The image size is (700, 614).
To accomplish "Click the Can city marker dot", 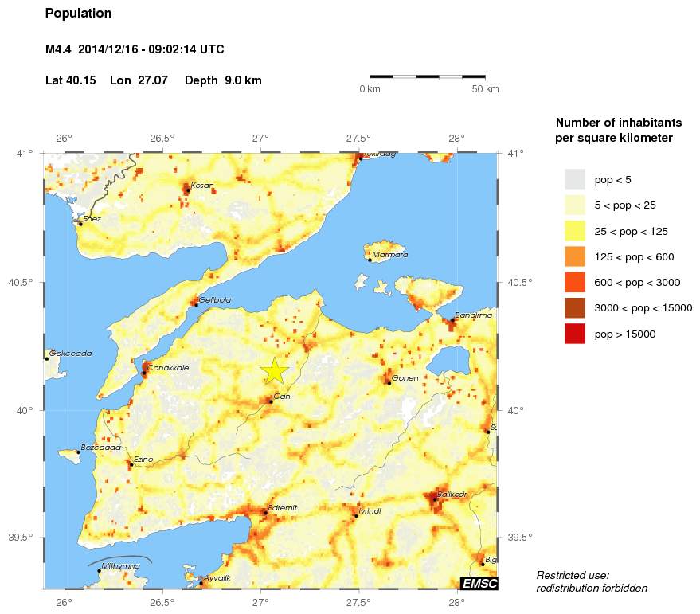I will point(271,401).
